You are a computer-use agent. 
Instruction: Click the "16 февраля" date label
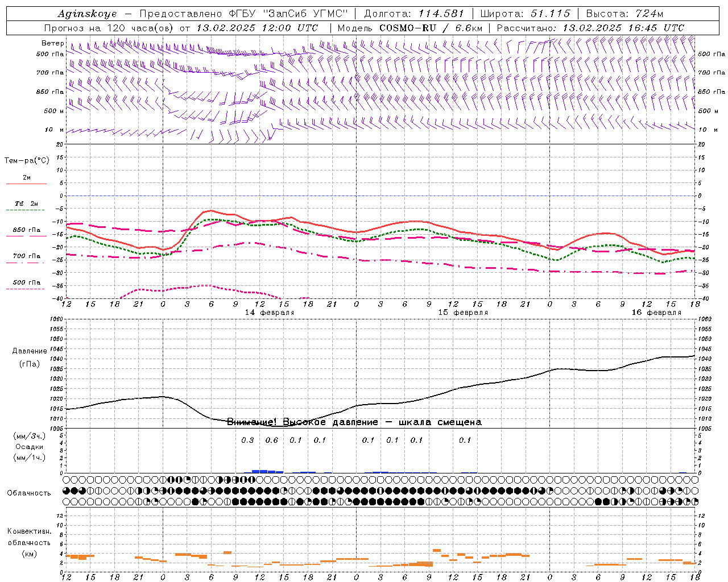click(656, 313)
